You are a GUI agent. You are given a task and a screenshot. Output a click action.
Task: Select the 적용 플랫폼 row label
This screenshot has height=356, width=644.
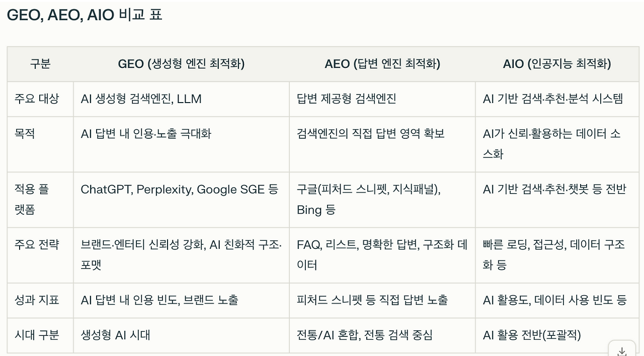coord(32,199)
